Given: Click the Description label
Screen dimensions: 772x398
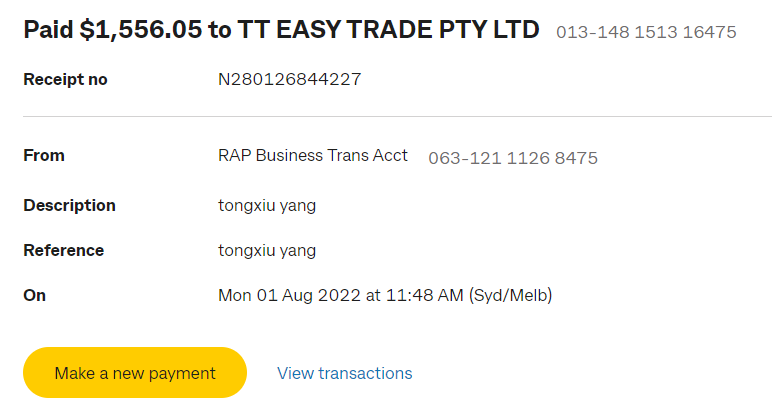Looking at the screenshot, I should 69,205.
